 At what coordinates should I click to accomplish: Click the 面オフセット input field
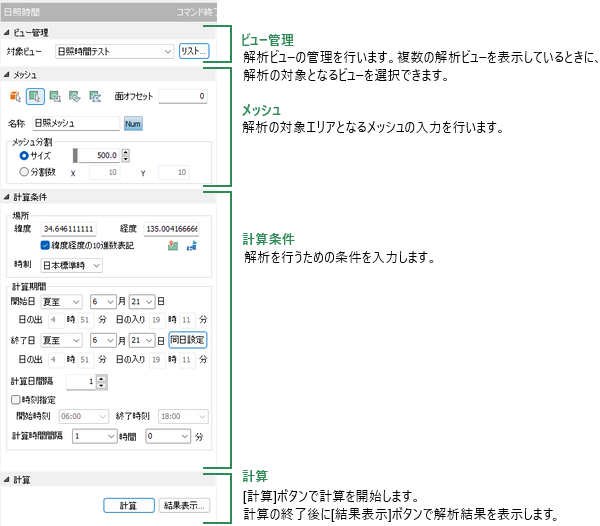182,96
